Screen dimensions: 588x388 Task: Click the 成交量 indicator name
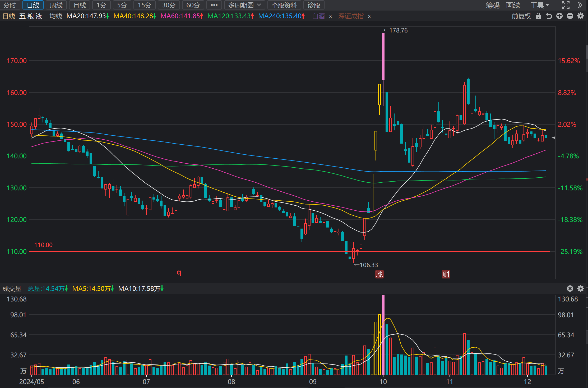12,288
